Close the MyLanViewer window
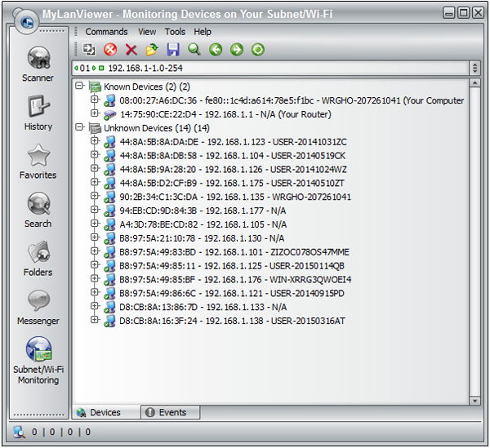Image resolution: width=490 pixels, height=448 pixels. (478, 13)
